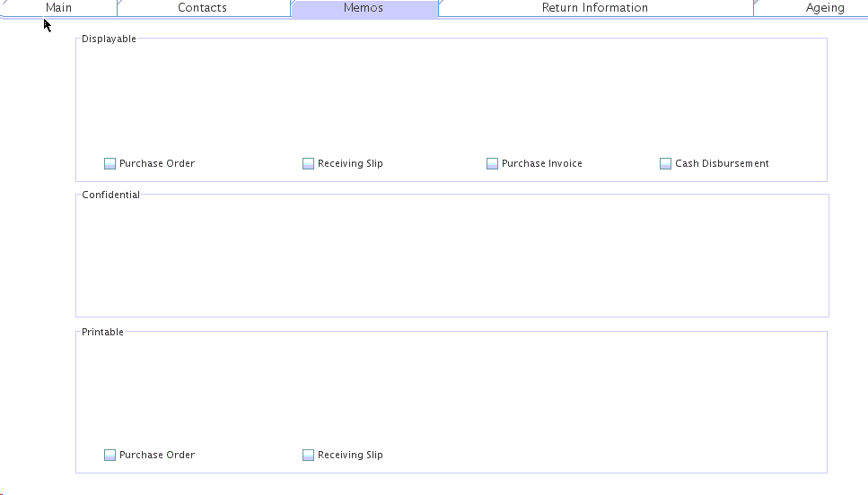Focus the Confidential memo text area

pos(451,257)
